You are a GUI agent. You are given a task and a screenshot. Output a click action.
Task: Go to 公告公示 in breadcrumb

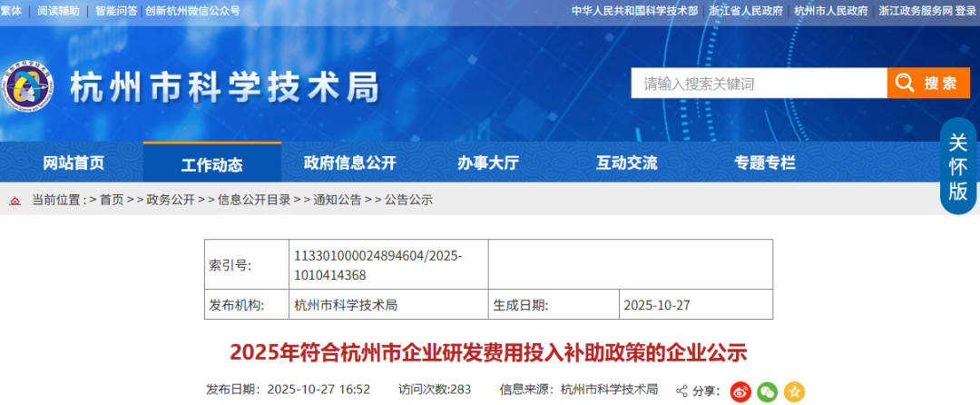click(x=408, y=200)
